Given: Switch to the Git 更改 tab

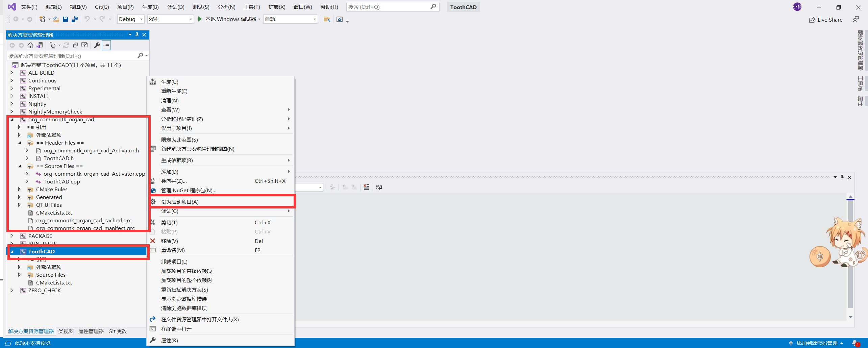Looking at the screenshot, I should click(118, 331).
